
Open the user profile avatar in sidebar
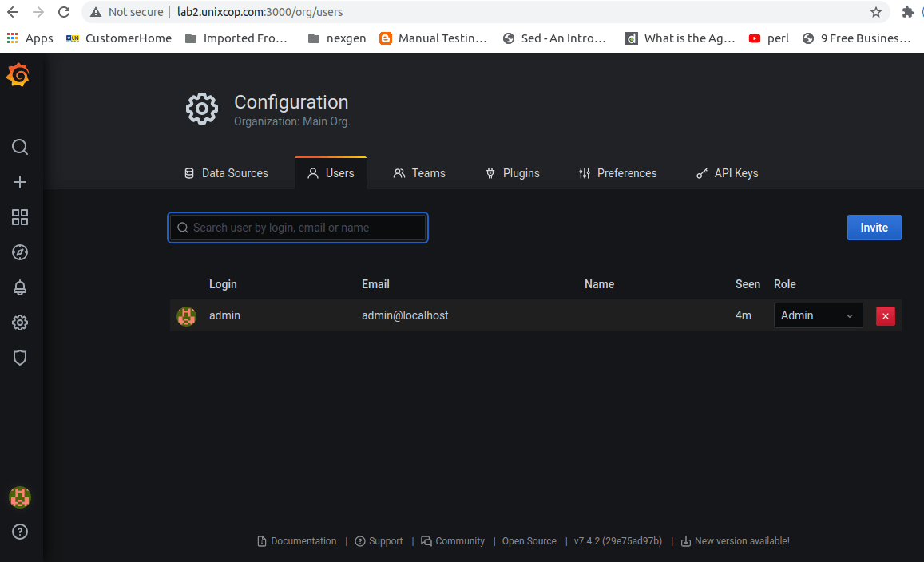tap(20, 497)
